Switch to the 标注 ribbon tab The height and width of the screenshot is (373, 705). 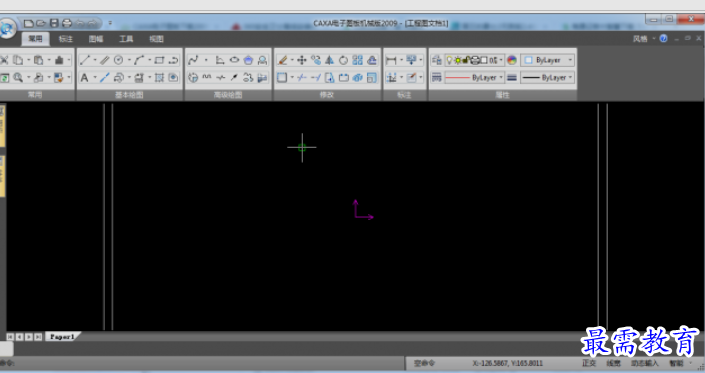(66, 39)
